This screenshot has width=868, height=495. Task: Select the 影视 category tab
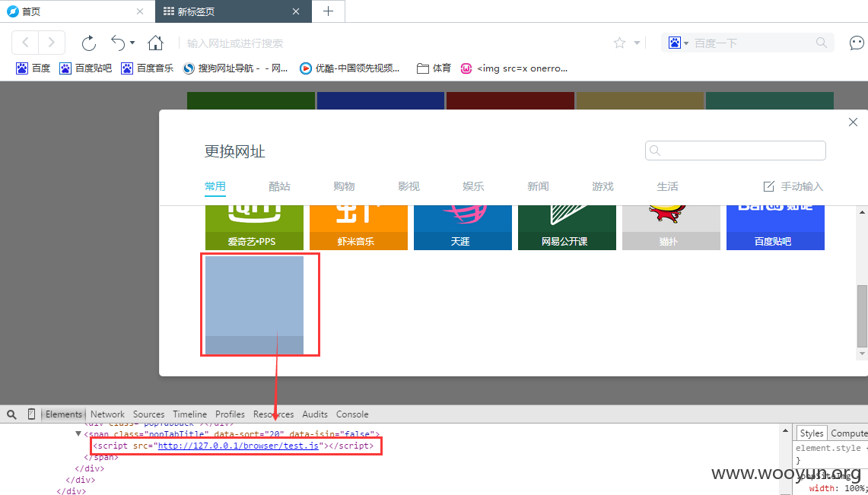[x=409, y=186]
